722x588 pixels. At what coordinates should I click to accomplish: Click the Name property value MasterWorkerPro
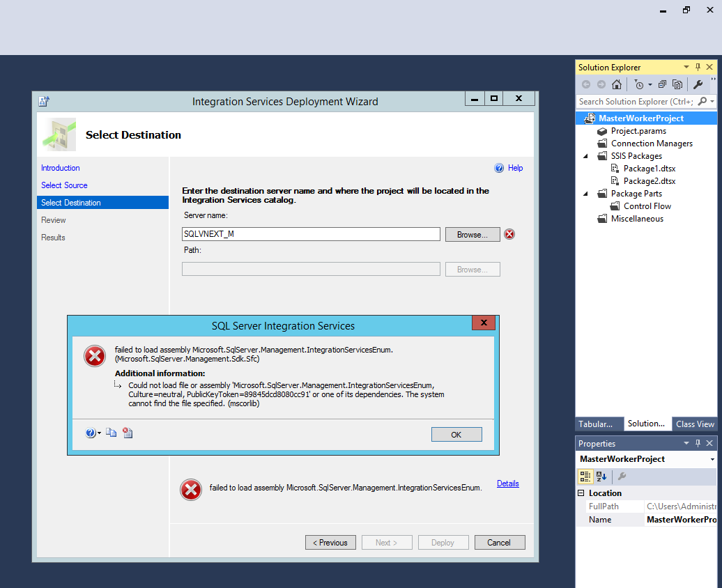(x=681, y=520)
